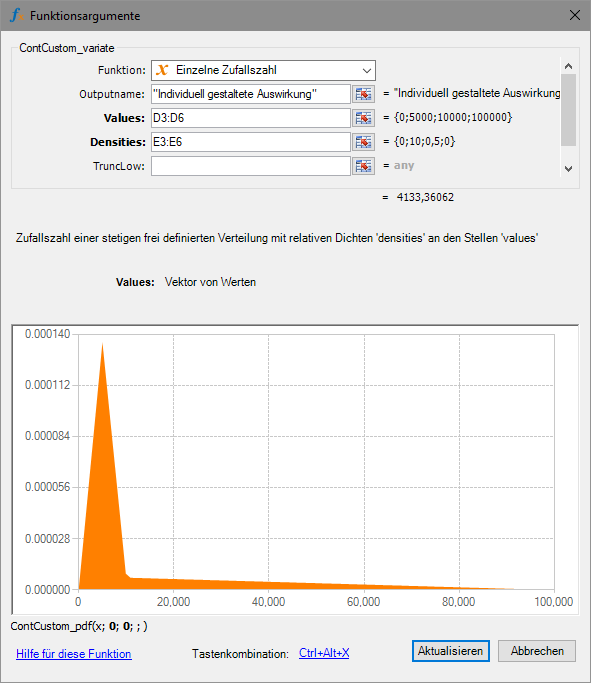
Task: Click the scroll down arrow of argument list
Action: coord(568,169)
